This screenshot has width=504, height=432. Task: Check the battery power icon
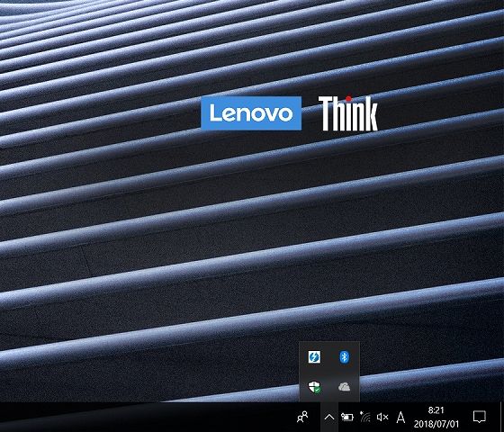(x=347, y=418)
